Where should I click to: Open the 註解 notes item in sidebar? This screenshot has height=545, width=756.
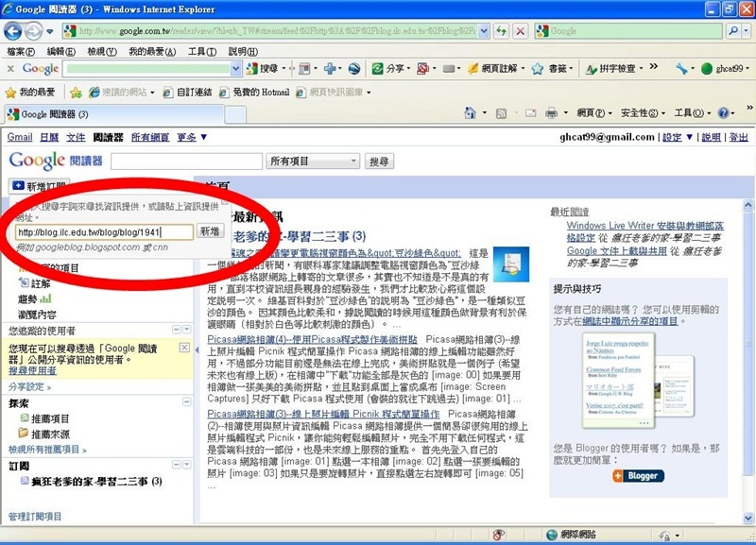pyautogui.click(x=35, y=283)
